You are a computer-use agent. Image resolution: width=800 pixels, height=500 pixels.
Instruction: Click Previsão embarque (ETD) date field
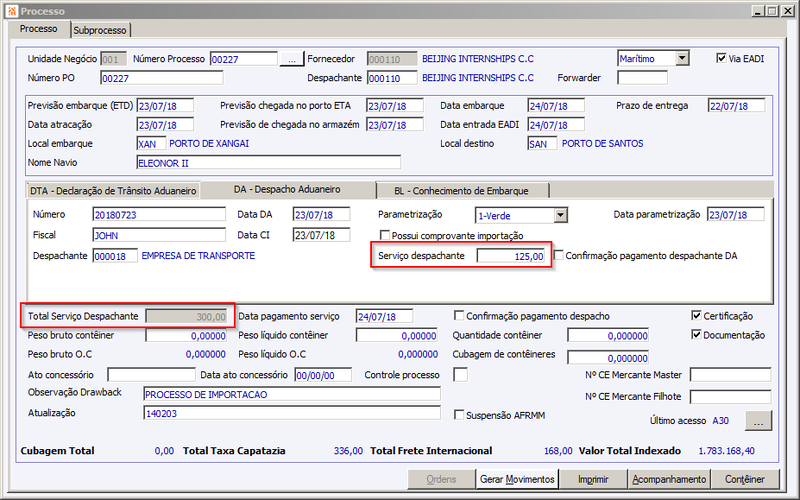pyautogui.click(x=165, y=106)
